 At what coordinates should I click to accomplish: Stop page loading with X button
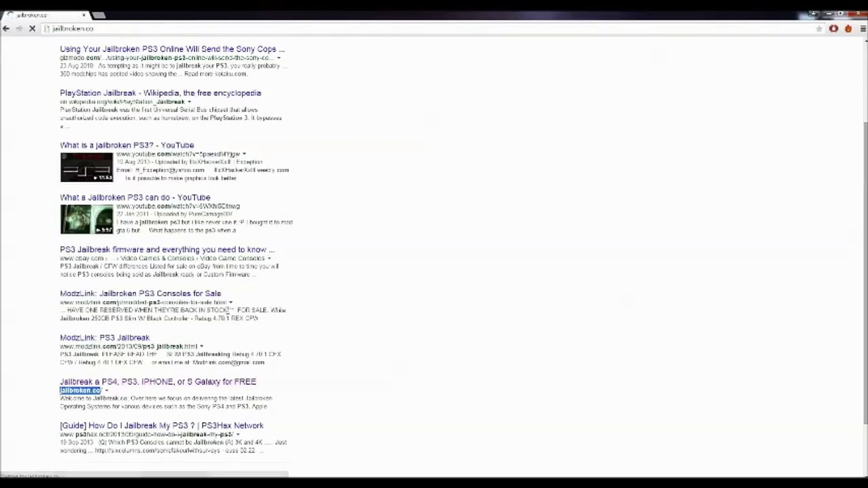[x=32, y=28]
